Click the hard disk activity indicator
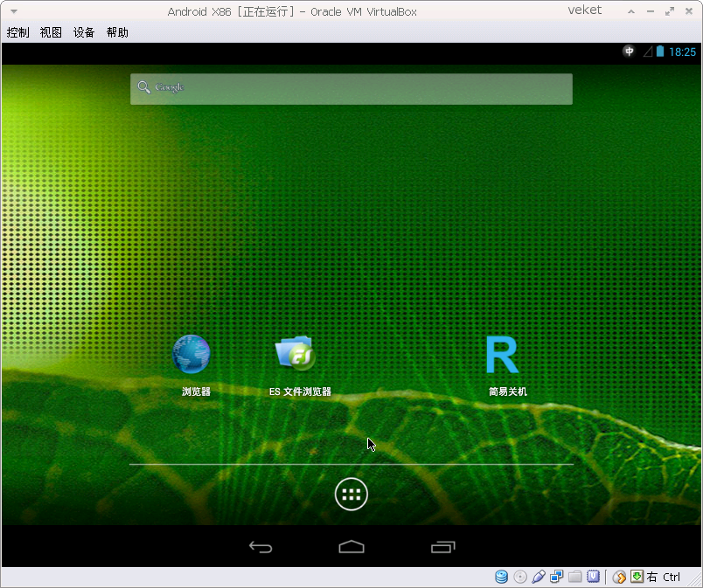This screenshot has height=588, width=703. 502,577
